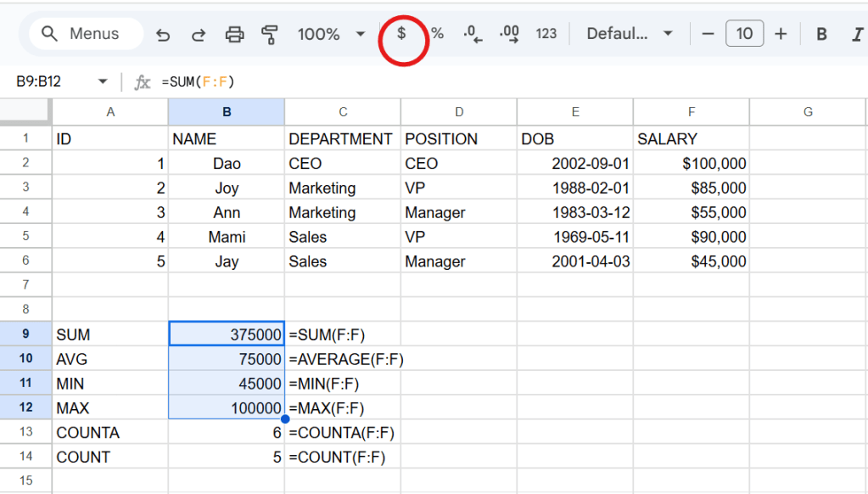The height and width of the screenshot is (494, 868).
Task: Increase font size with plus button
Action: point(781,34)
